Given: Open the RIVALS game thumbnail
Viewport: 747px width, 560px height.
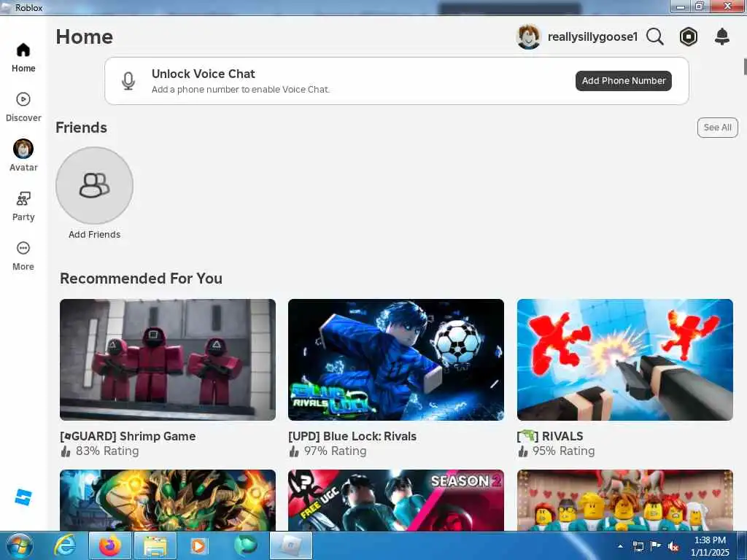Looking at the screenshot, I should point(625,359).
